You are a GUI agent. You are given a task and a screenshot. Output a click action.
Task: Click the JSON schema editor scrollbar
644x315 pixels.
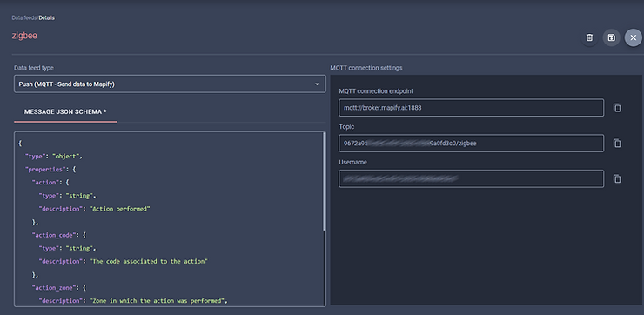pos(325,182)
